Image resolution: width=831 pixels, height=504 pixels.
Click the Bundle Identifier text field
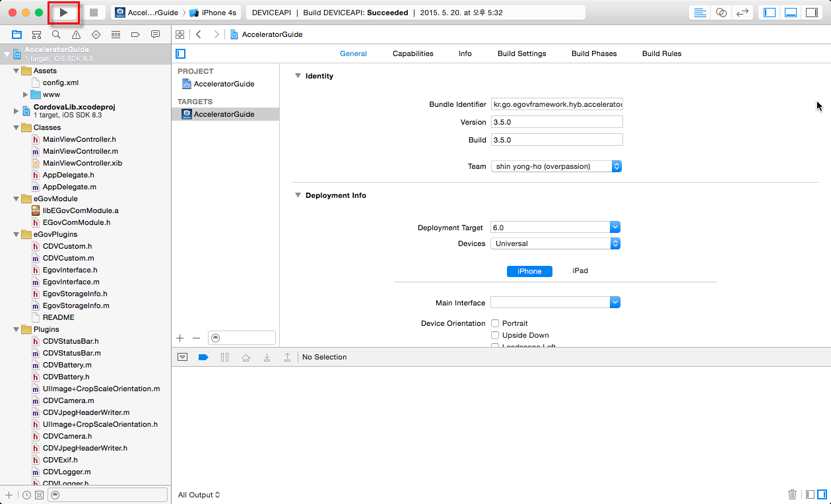556,104
